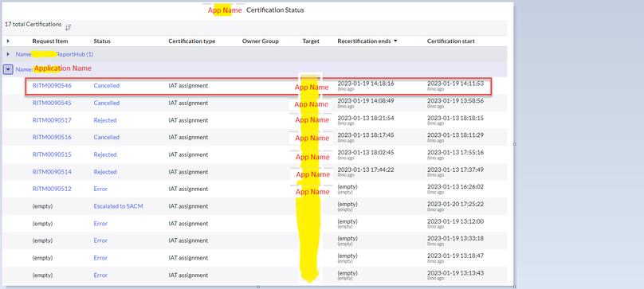Click recertification end 2023-01-13 17:44:22

[366, 170]
